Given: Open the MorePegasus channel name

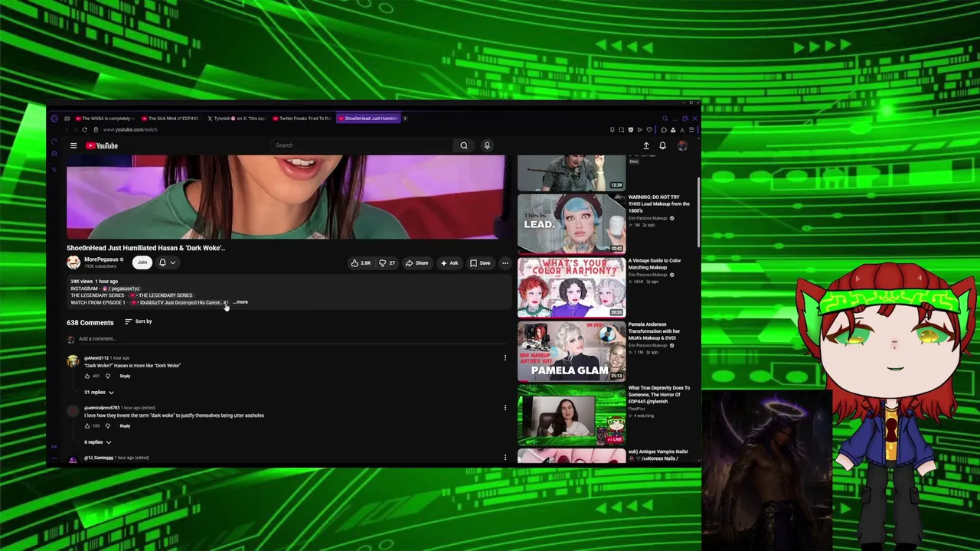Looking at the screenshot, I should [x=101, y=259].
